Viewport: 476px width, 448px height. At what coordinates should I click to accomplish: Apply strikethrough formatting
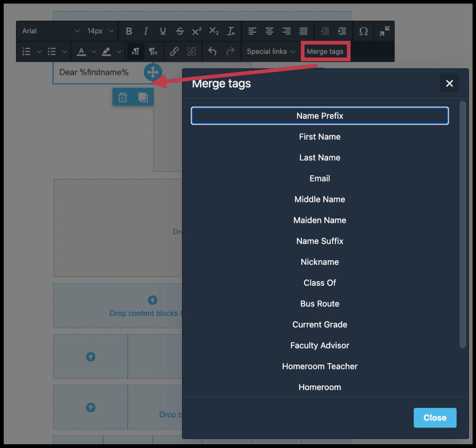pos(180,31)
